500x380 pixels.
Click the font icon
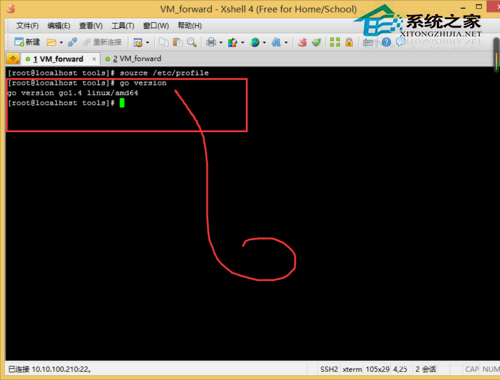(x=276, y=42)
